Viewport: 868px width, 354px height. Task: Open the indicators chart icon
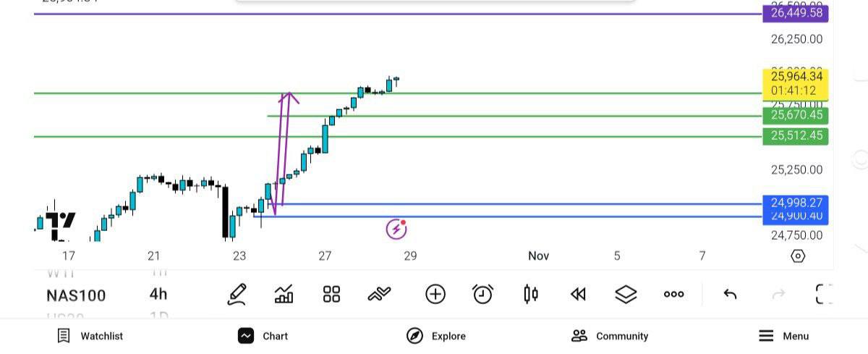click(284, 294)
